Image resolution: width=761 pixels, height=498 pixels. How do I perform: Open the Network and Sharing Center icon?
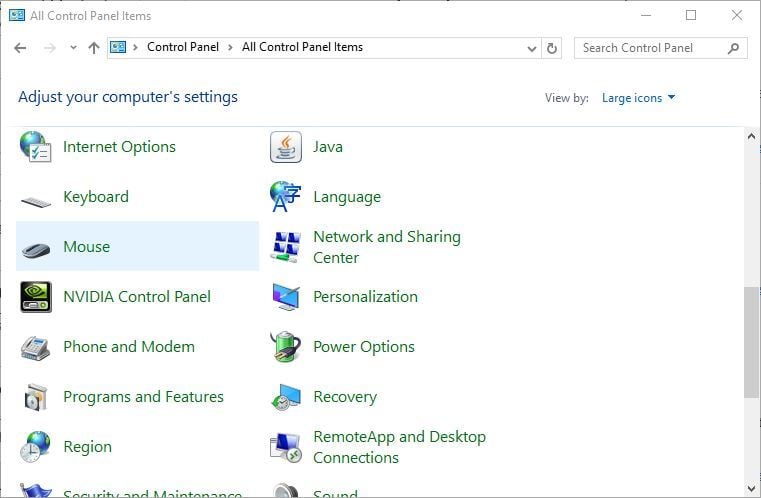pyautogui.click(x=286, y=247)
